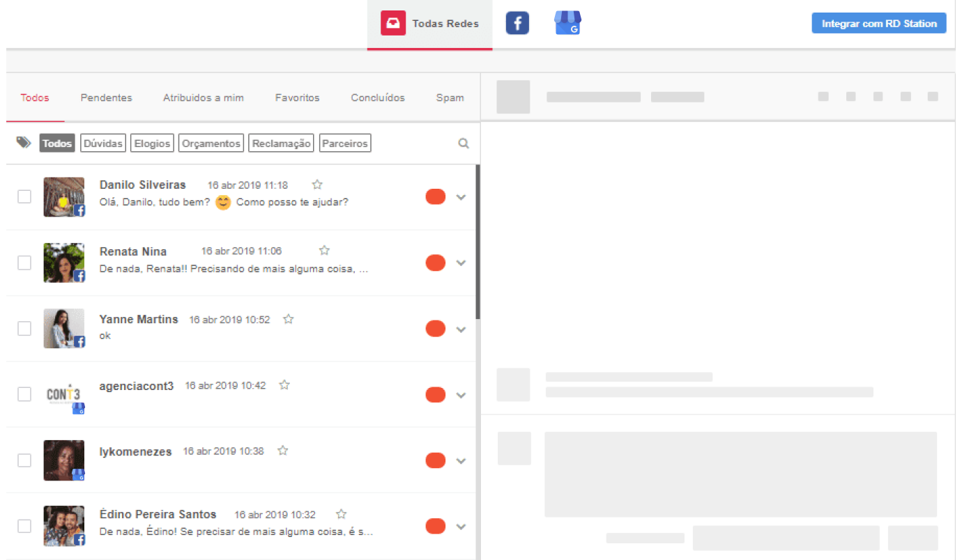Image resolution: width=962 pixels, height=560 pixels.
Task: Select the Todas Redes inbox icon
Action: [392, 22]
